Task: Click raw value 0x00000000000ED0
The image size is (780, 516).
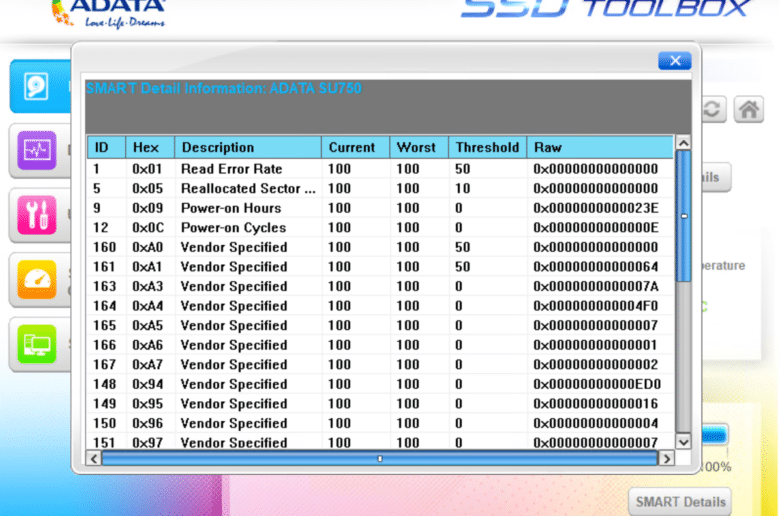Action: 596,384
